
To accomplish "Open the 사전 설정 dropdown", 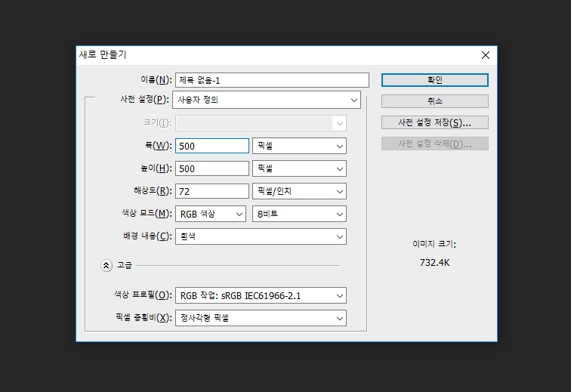I will pyautogui.click(x=267, y=100).
